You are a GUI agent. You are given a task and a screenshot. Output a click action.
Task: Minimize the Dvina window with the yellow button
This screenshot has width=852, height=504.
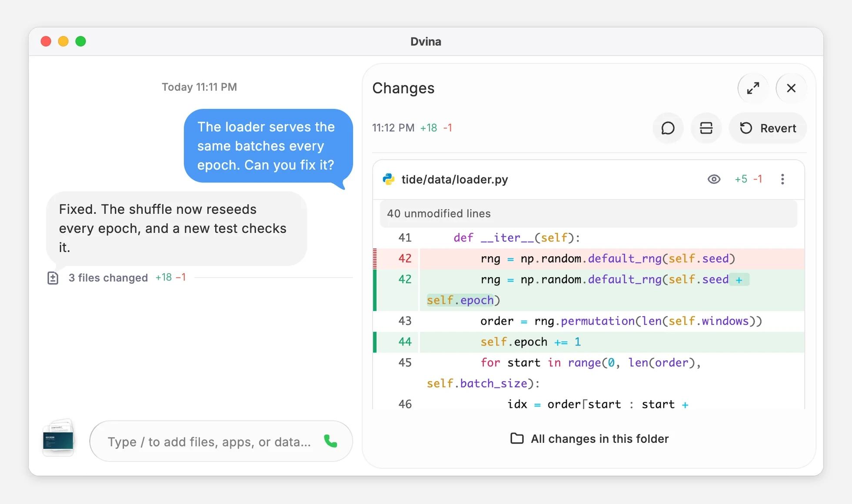tap(63, 41)
